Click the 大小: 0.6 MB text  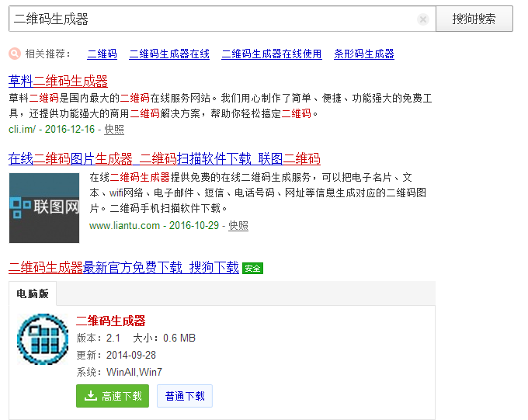[165, 338]
